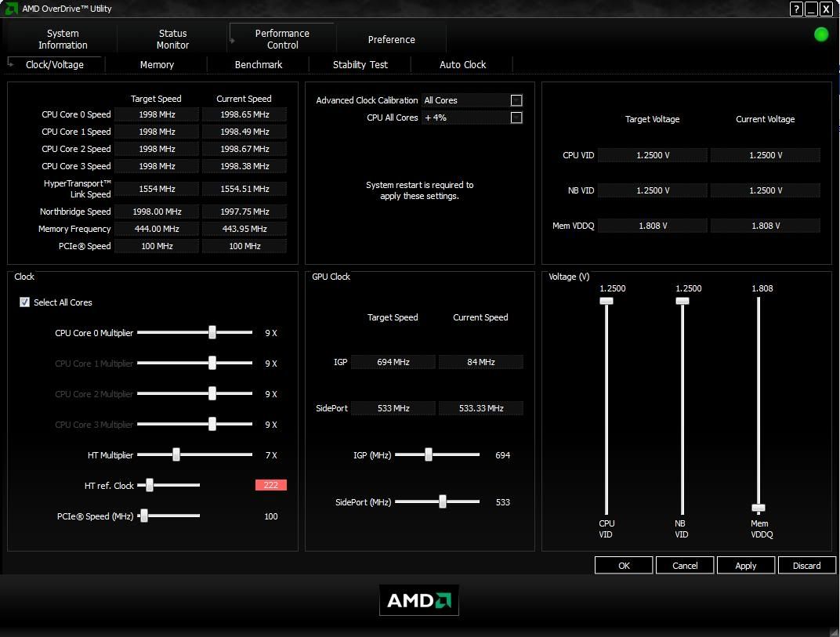Image resolution: width=840 pixels, height=637 pixels.
Task: Open the All Cores calibration dropdown
Action: [x=465, y=100]
